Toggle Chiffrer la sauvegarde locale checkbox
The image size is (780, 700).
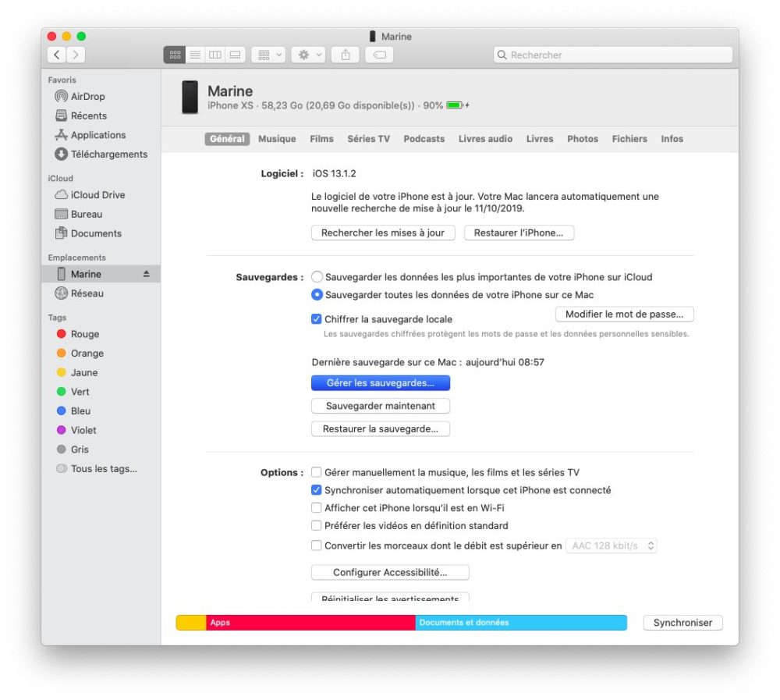click(317, 319)
